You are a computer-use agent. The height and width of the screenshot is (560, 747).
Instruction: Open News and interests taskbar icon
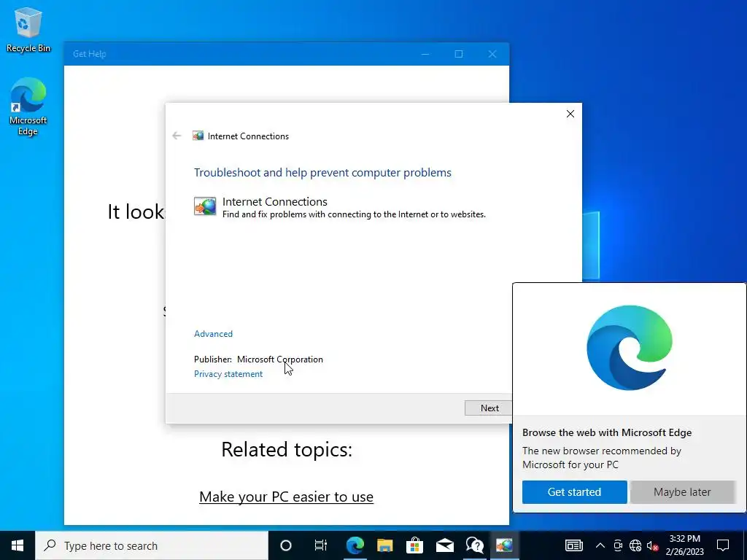tap(573, 545)
